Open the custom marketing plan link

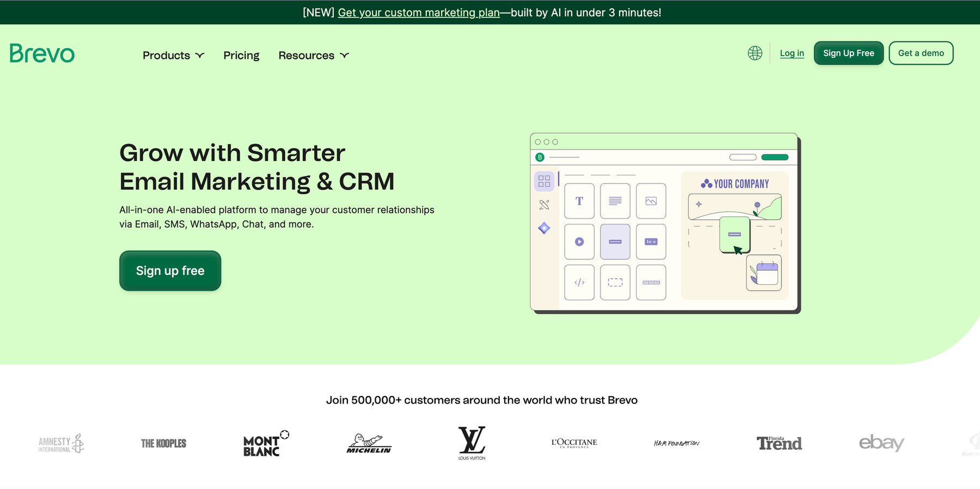pos(419,13)
